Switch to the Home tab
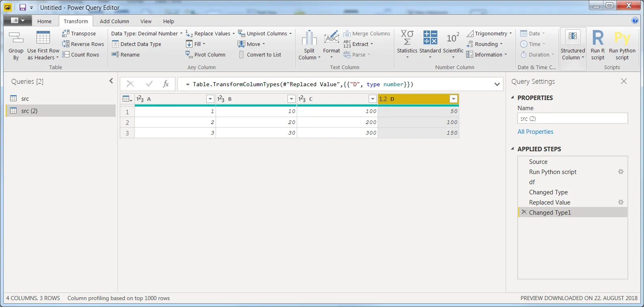The image size is (644, 307). 44,21
